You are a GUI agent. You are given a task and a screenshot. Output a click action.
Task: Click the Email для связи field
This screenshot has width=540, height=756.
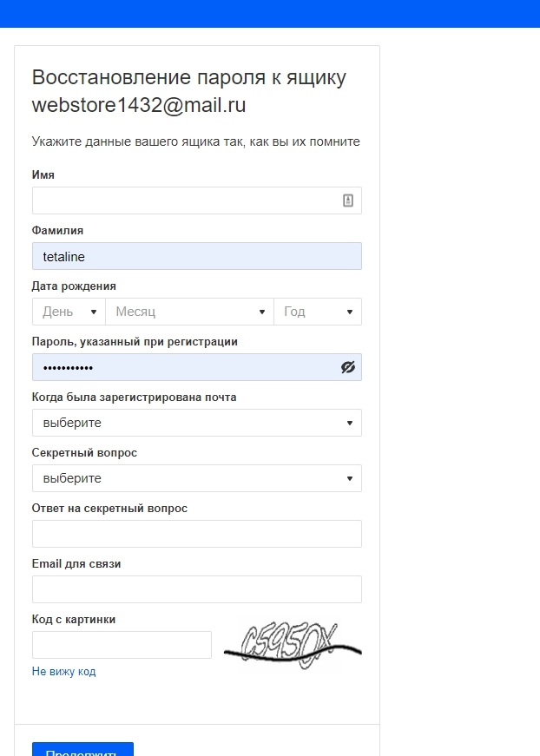pos(197,589)
